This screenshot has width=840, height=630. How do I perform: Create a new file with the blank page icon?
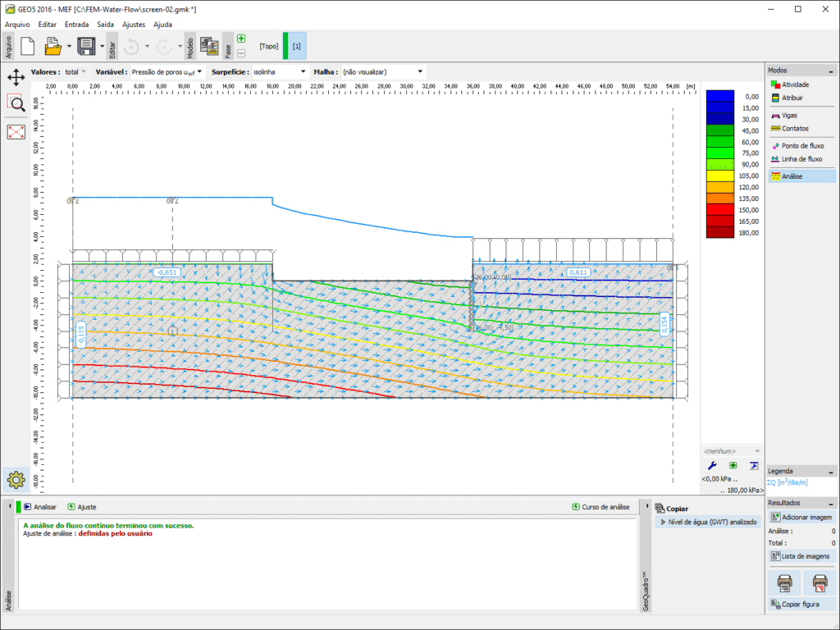pyautogui.click(x=28, y=46)
